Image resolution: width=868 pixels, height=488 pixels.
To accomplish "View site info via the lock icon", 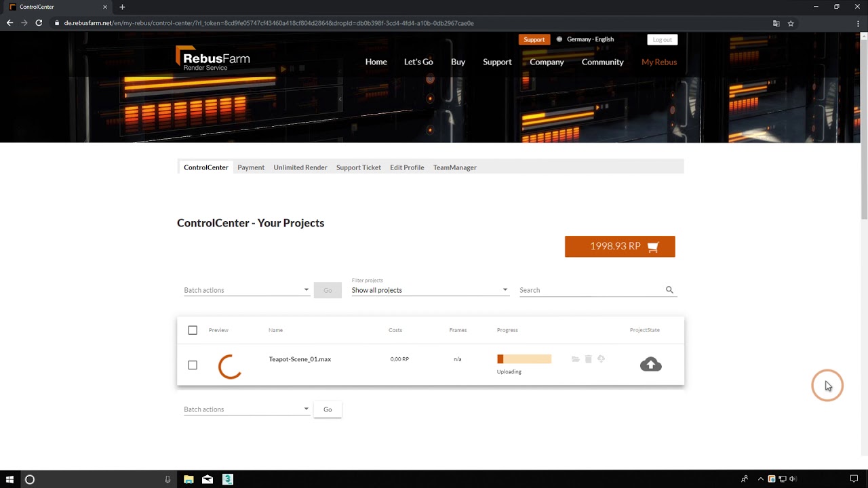I will 57,23.
